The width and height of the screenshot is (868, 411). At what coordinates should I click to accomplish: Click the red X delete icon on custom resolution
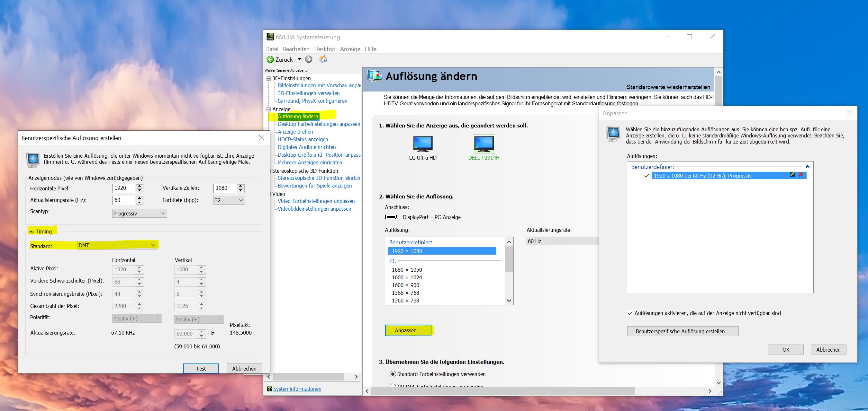800,175
